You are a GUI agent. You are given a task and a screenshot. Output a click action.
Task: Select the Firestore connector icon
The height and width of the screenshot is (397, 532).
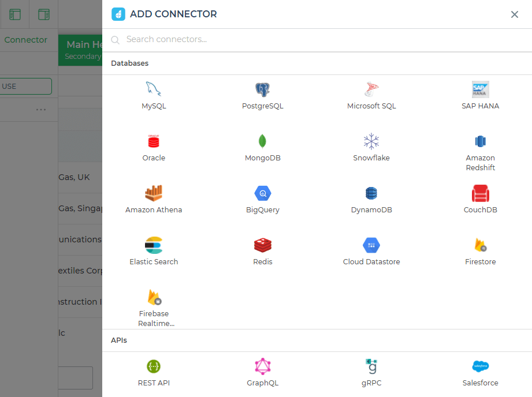pyautogui.click(x=481, y=245)
